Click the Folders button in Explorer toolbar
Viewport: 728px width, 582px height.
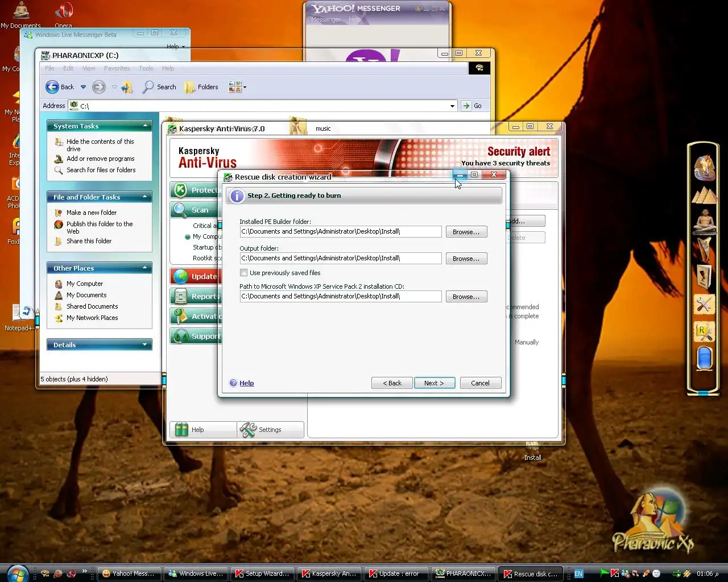click(201, 87)
